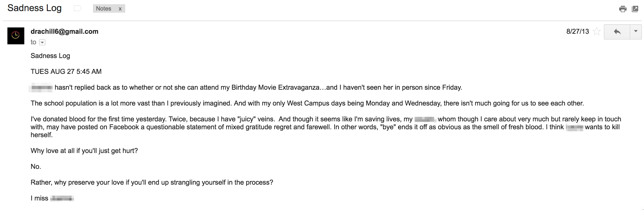This screenshot has width=644, height=210.
Task: Open the Notes label
Action: [x=104, y=9]
